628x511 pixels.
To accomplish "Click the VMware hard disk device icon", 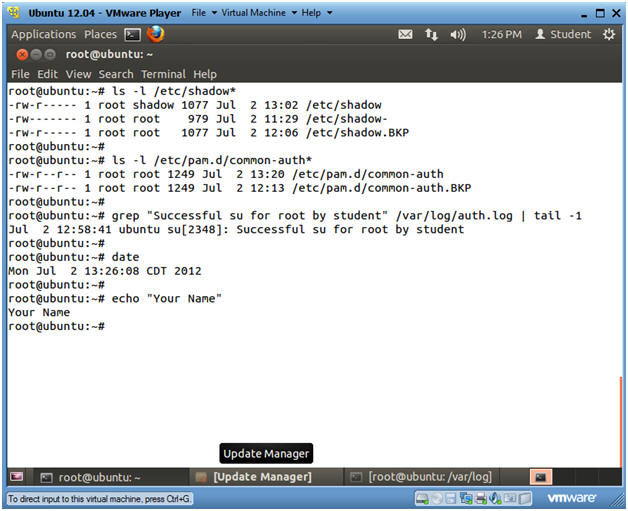I will click(x=422, y=499).
